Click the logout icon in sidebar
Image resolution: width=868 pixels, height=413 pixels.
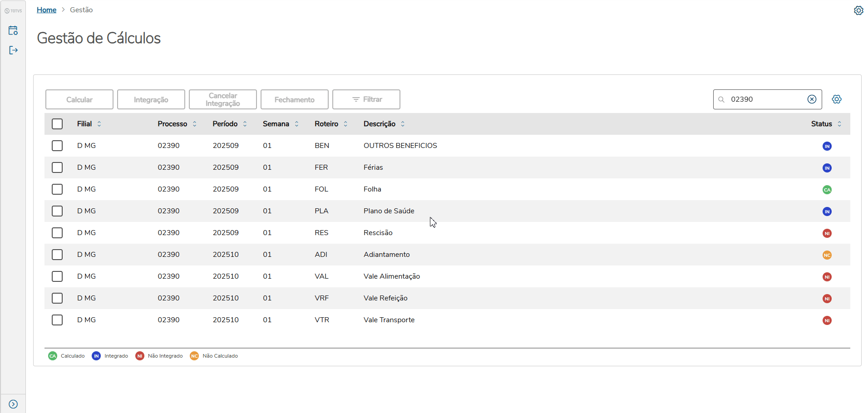(x=13, y=50)
